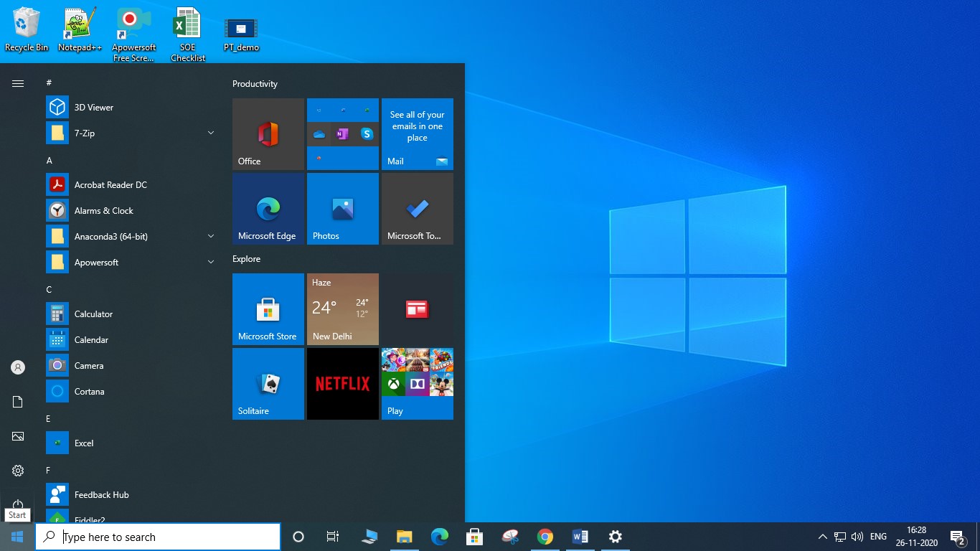
Task: Click letter A section header
Action: pyautogui.click(x=50, y=161)
